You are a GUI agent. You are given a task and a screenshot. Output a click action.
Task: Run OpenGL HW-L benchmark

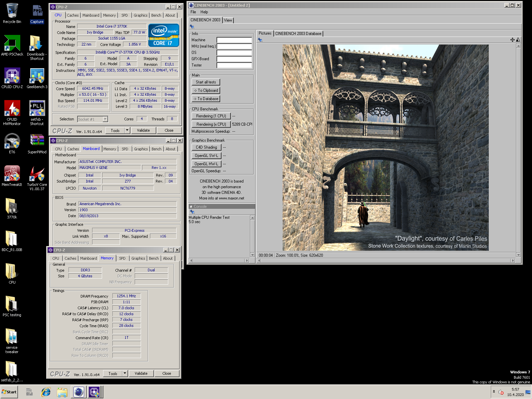click(x=206, y=164)
